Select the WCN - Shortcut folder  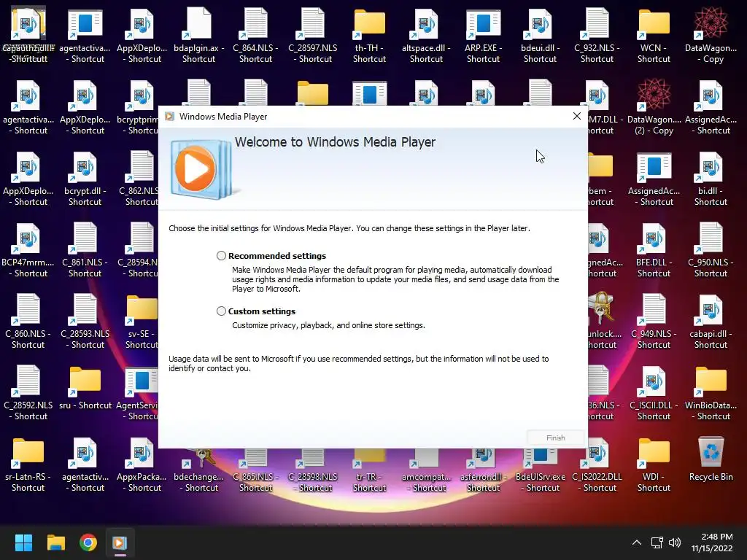point(654,36)
